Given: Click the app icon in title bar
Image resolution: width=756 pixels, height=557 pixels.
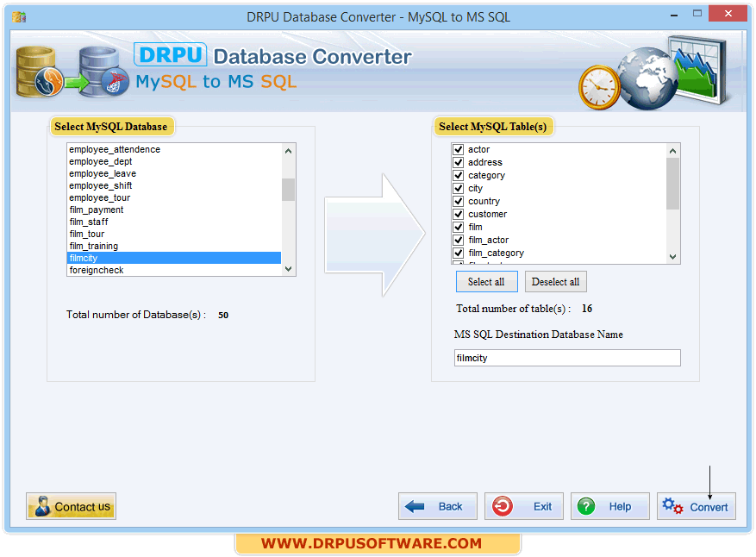Looking at the screenshot, I should [19, 17].
